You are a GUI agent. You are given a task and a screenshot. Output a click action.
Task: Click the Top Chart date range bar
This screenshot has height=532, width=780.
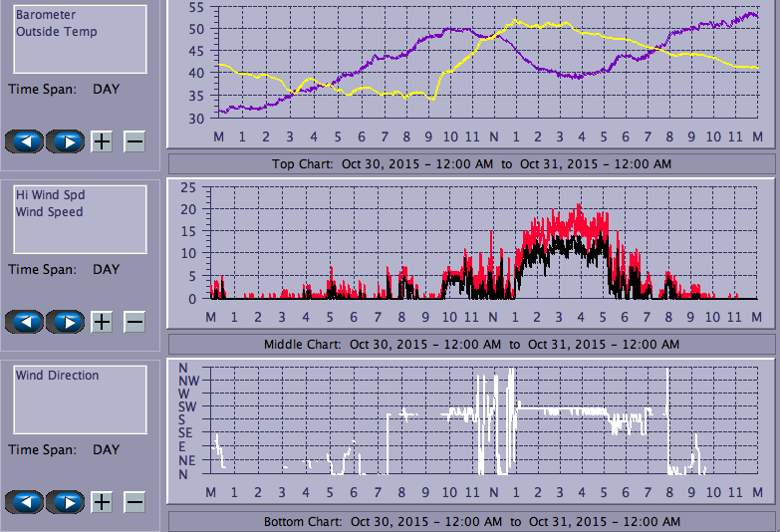point(471,163)
